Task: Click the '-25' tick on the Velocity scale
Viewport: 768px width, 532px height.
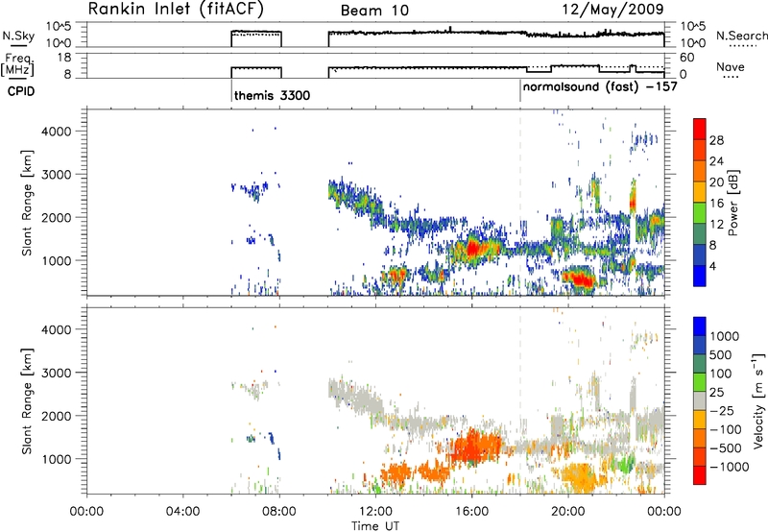Action: (x=722, y=410)
